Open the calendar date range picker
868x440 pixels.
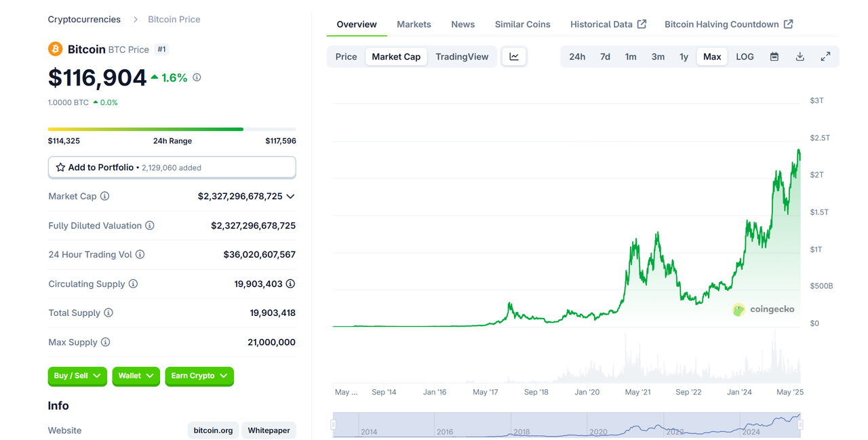click(774, 56)
